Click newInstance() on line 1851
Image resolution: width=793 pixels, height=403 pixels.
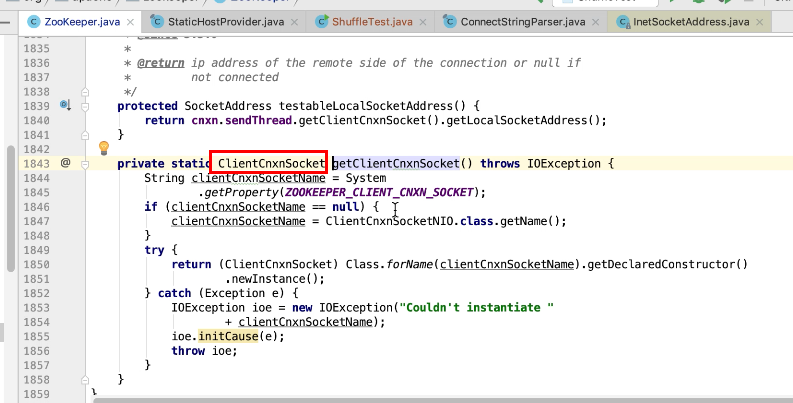tap(278, 279)
